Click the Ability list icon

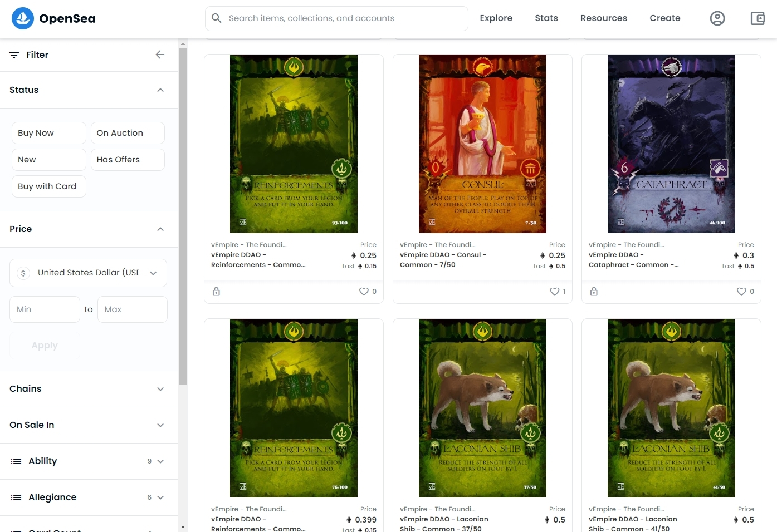point(16,461)
